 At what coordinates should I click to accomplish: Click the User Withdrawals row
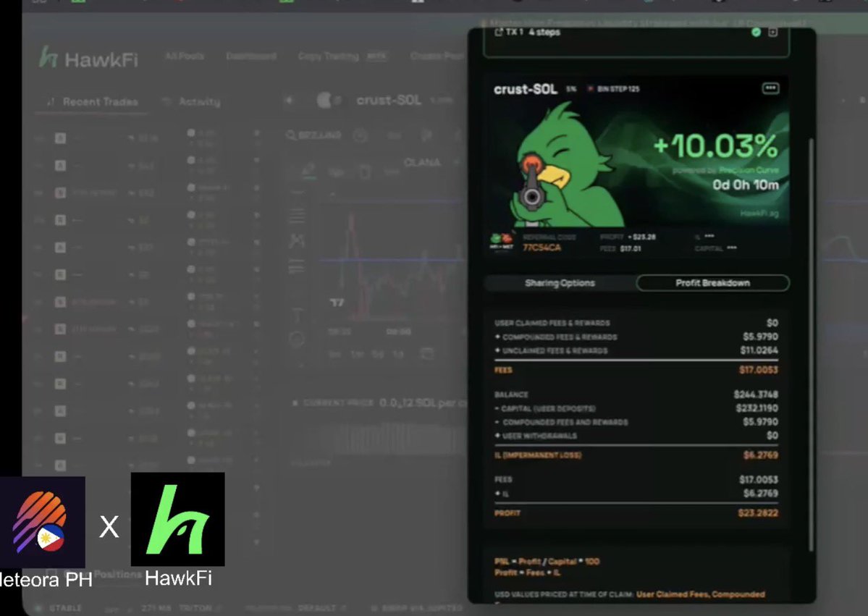pos(636,436)
